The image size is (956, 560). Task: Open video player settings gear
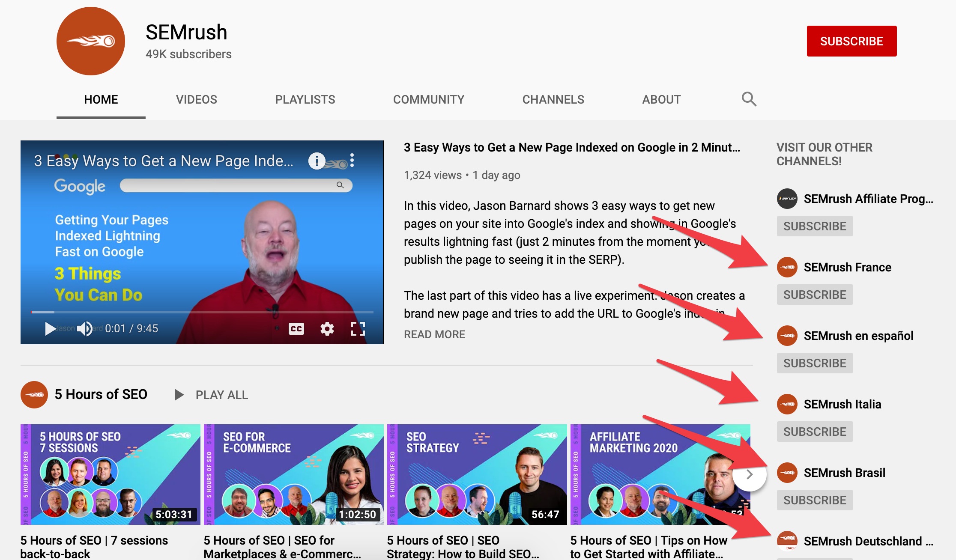point(327,328)
